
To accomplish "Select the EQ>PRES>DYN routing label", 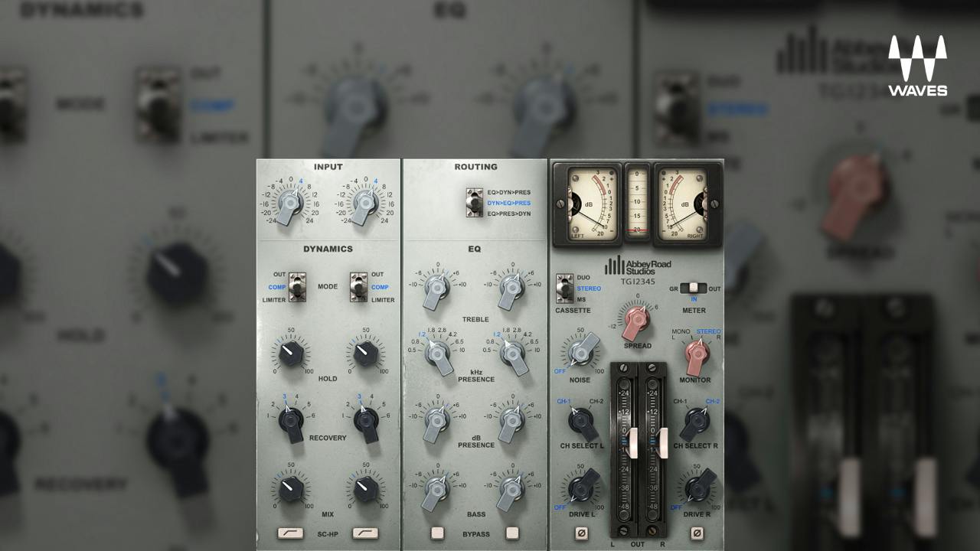I will point(509,214).
